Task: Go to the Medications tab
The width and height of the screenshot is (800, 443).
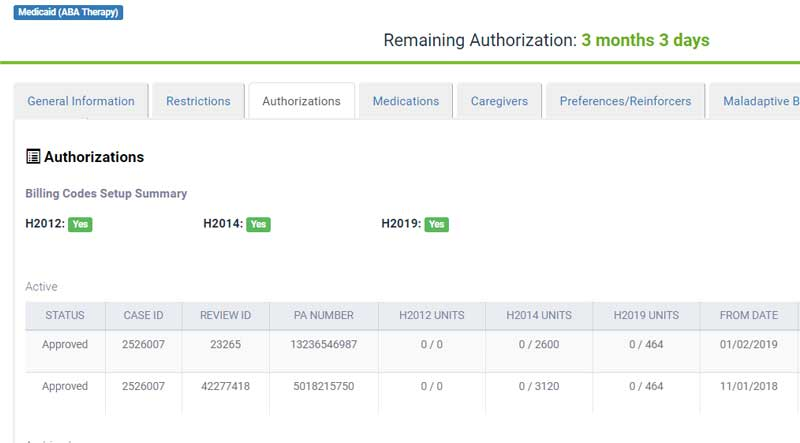Action: tap(406, 101)
